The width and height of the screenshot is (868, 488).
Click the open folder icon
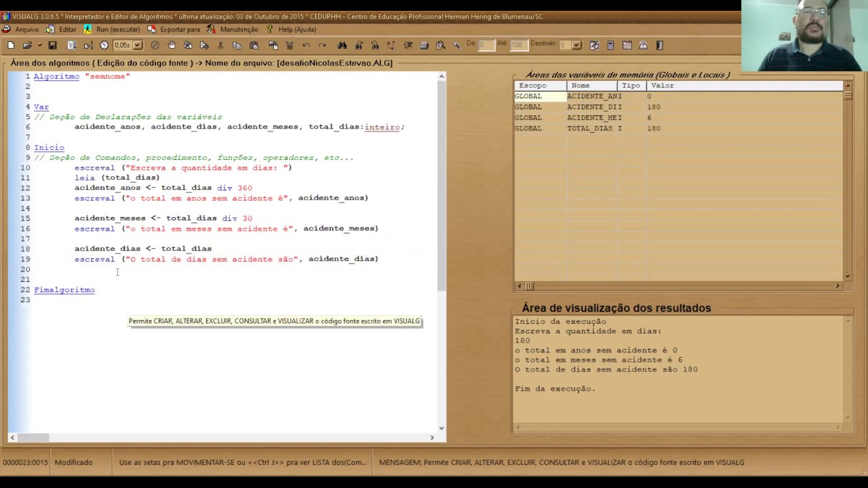[x=27, y=45]
